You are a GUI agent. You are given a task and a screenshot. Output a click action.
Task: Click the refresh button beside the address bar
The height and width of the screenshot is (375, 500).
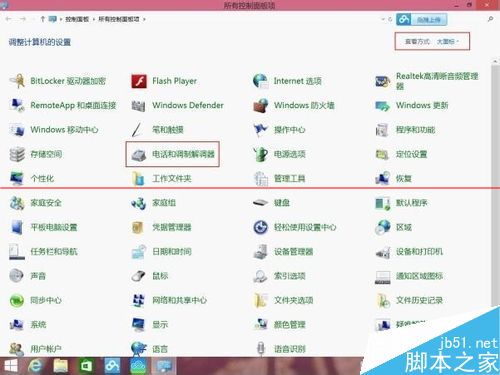[x=390, y=19]
